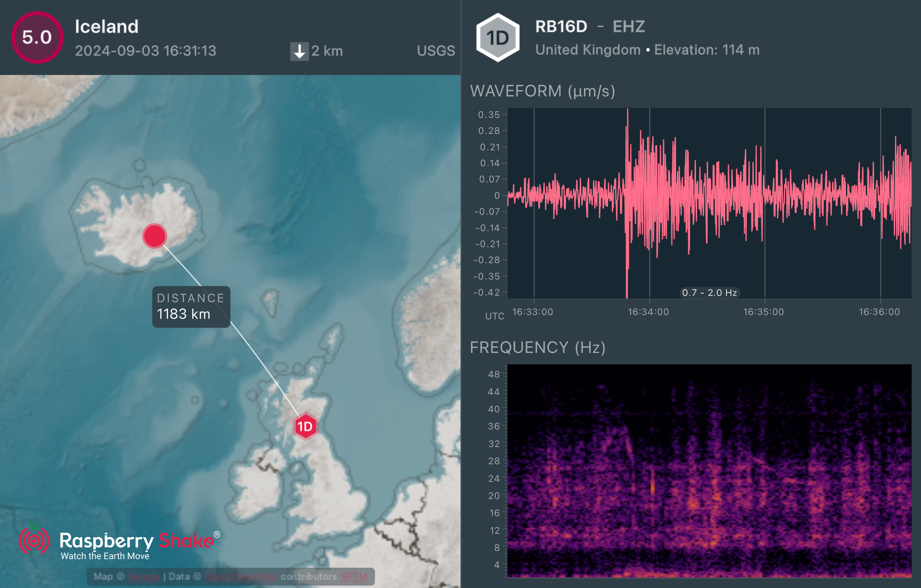Click the DISTANCE 1183 km label box
This screenshot has width=921, height=588.
point(191,307)
